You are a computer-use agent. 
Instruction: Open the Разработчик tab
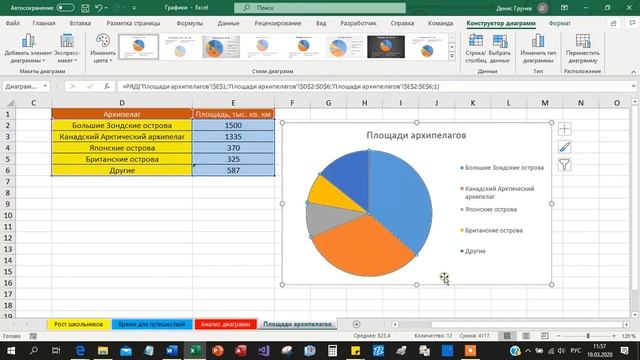point(358,23)
